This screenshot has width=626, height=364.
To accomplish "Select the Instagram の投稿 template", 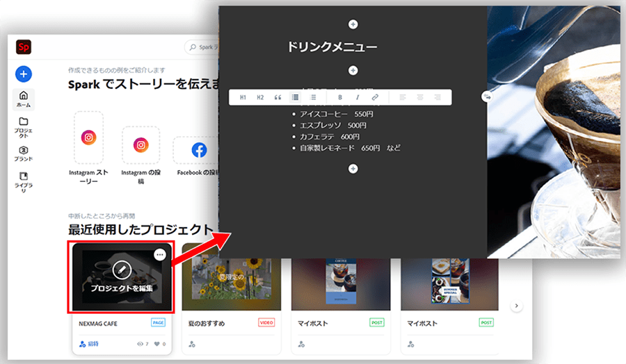I will point(141,156).
